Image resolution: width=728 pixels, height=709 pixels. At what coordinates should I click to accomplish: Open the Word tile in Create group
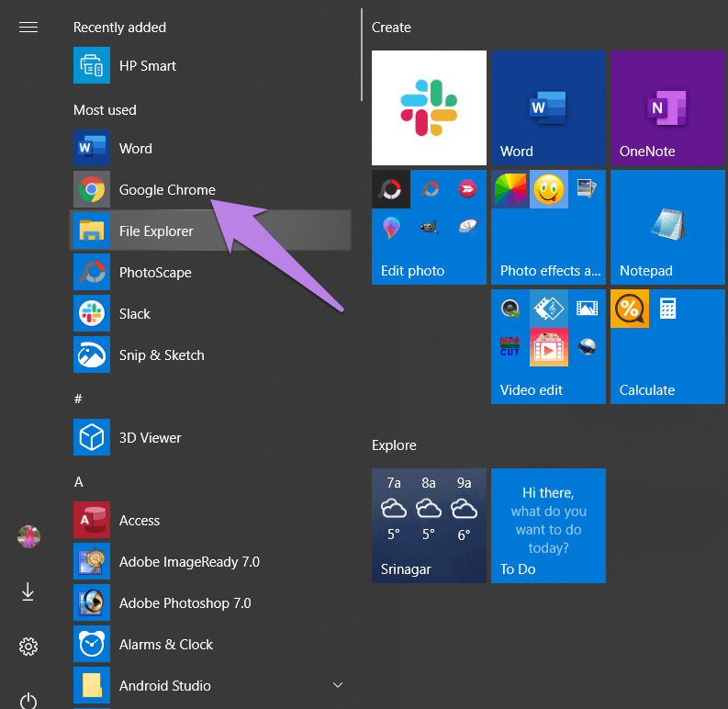548,107
